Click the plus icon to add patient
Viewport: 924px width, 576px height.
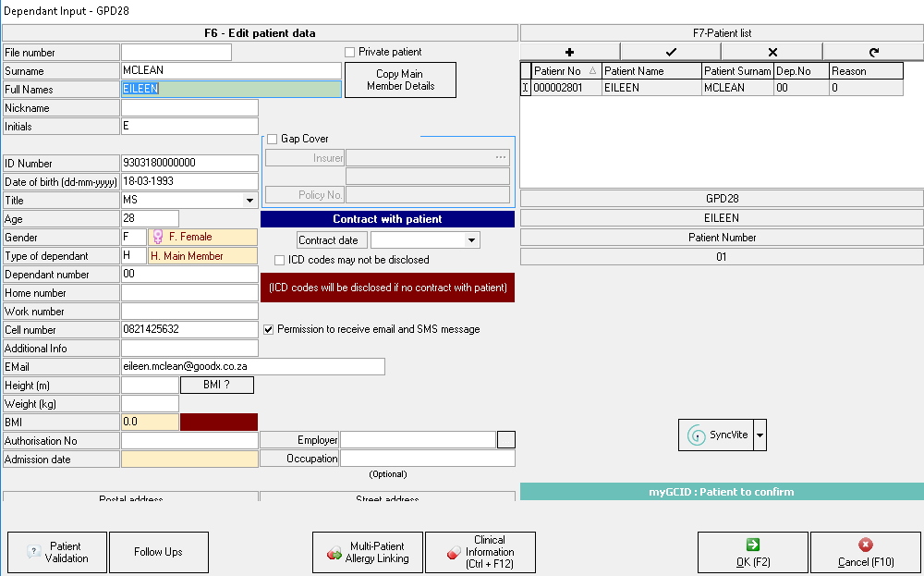[569, 52]
